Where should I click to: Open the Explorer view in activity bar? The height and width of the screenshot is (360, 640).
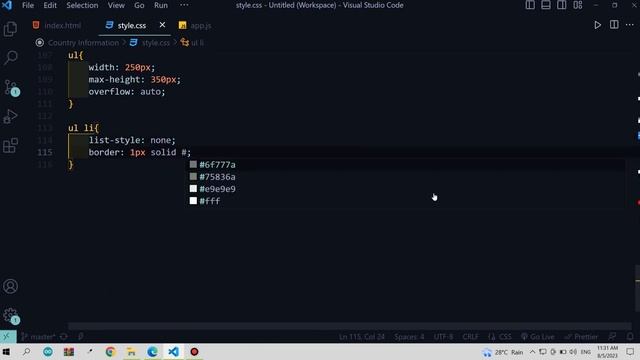pyautogui.click(x=10, y=29)
